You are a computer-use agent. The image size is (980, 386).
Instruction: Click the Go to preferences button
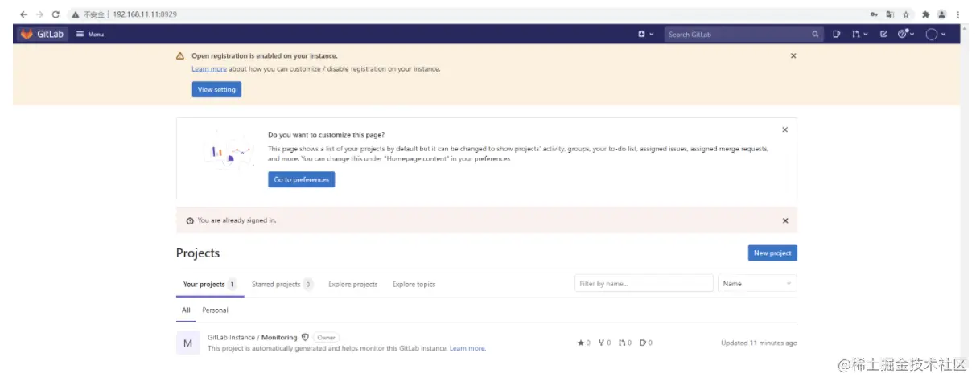pyautogui.click(x=301, y=179)
